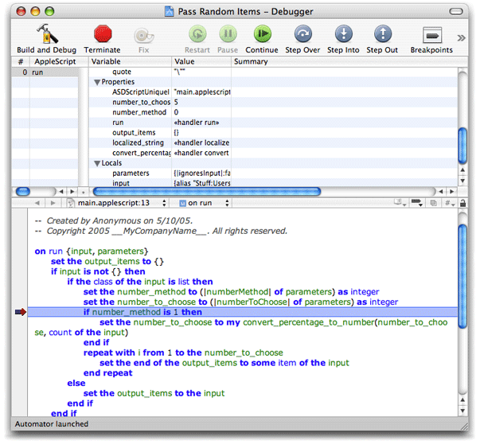The height and width of the screenshot is (448, 480).
Task: Step Into the current call
Action: click(x=343, y=33)
